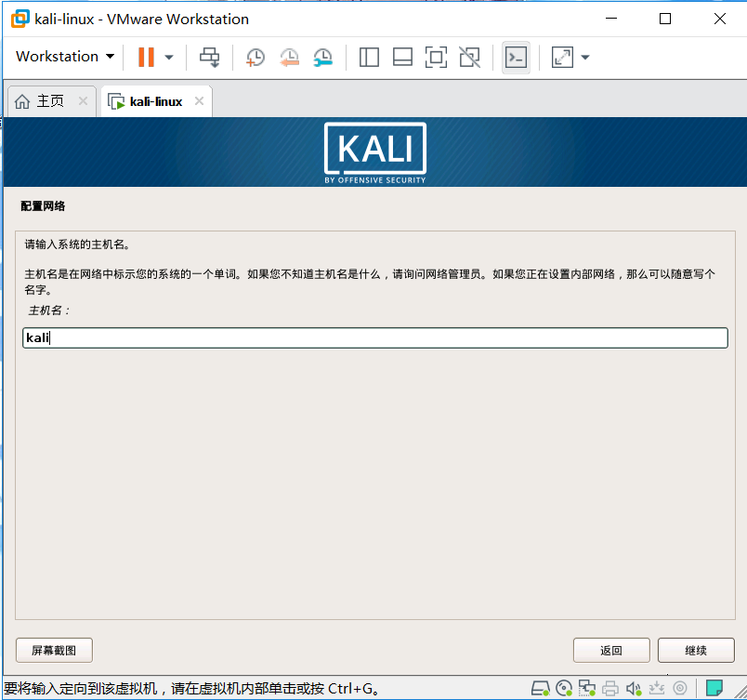The height and width of the screenshot is (700, 747).
Task: Click the status bar Ctrl+G hint text
Action: [x=191, y=689]
